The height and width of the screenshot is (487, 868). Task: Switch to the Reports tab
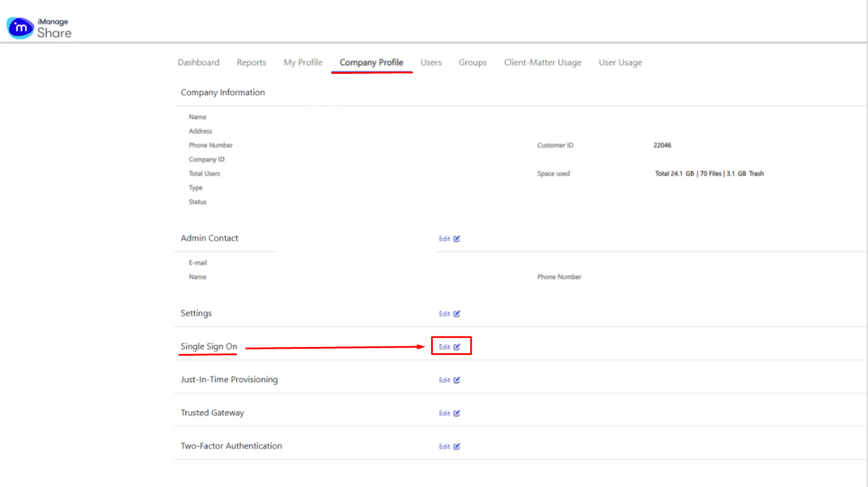tap(251, 63)
